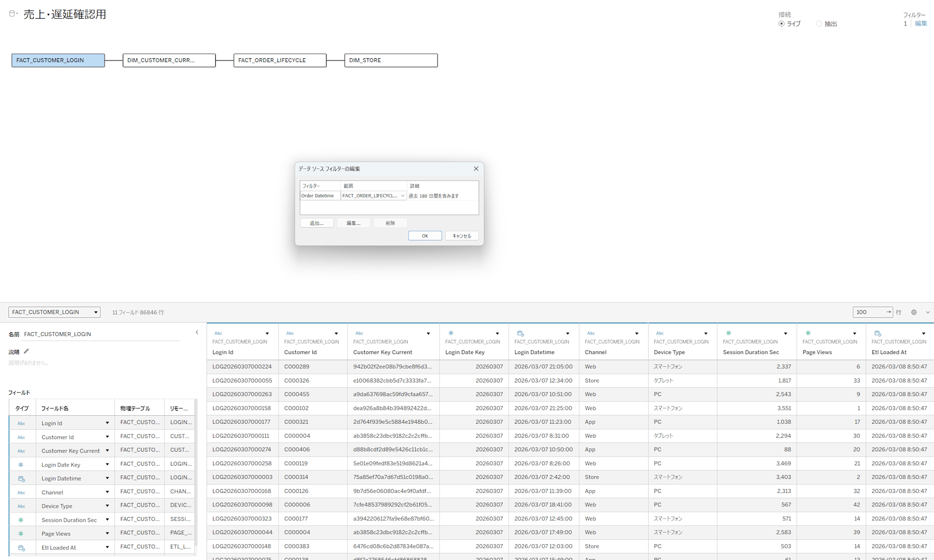
Task: Open the FACT_CUSTOMER_LOGIN table selector dropdown
Action: pos(55,312)
